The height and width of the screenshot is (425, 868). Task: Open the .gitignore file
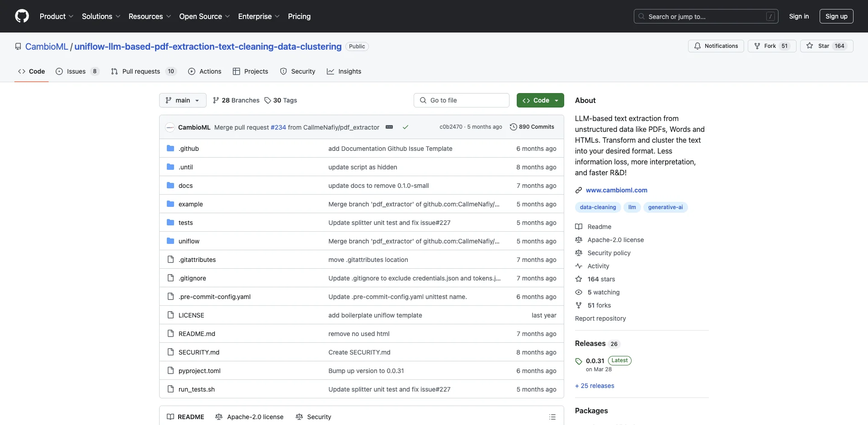click(x=192, y=278)
